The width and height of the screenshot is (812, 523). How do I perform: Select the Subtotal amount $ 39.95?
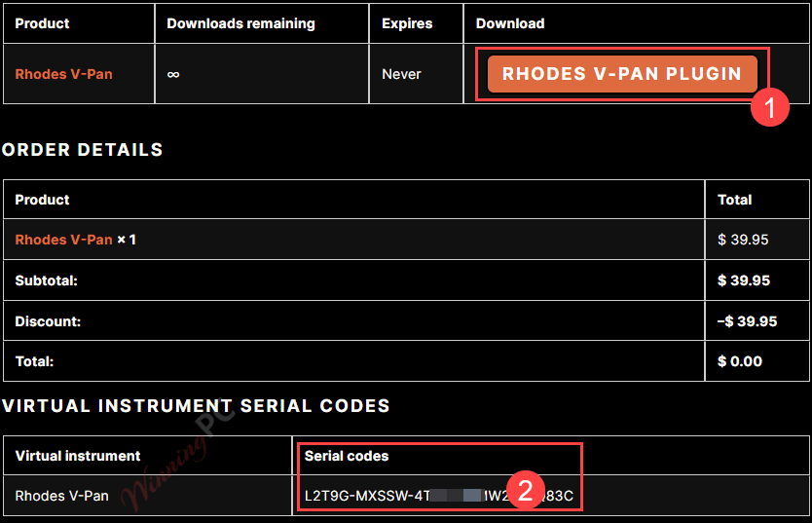744,280
